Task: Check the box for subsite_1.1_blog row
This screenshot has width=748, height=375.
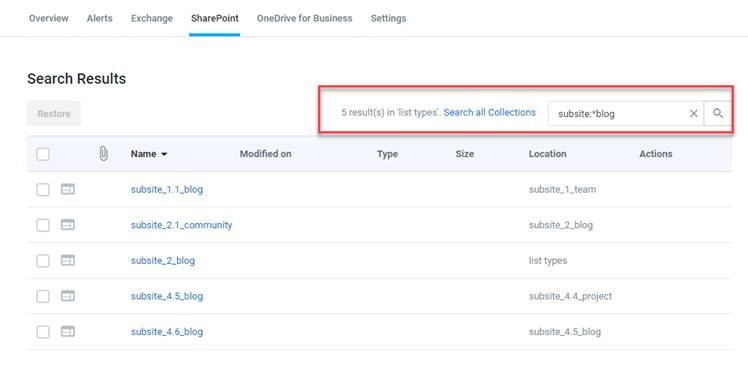Action: pyautogui.click(x=43, y=190)
